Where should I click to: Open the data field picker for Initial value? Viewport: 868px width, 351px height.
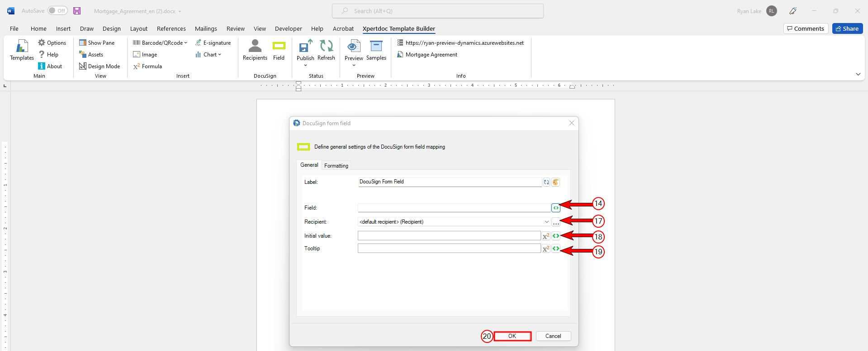pyautogui.click(x=556, y=236)
